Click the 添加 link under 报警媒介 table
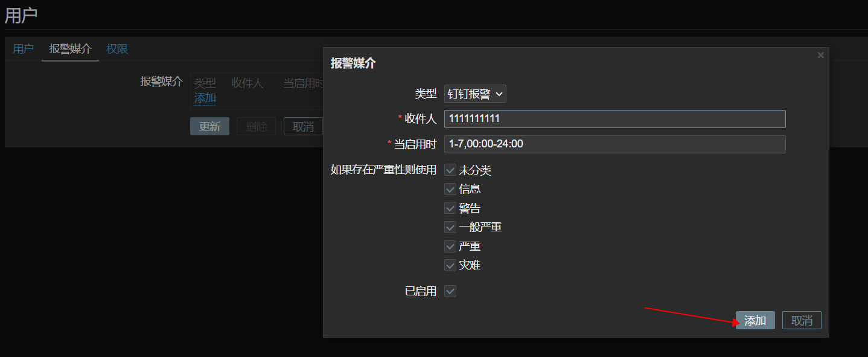868x357 pixels. (x=205, y=98)
